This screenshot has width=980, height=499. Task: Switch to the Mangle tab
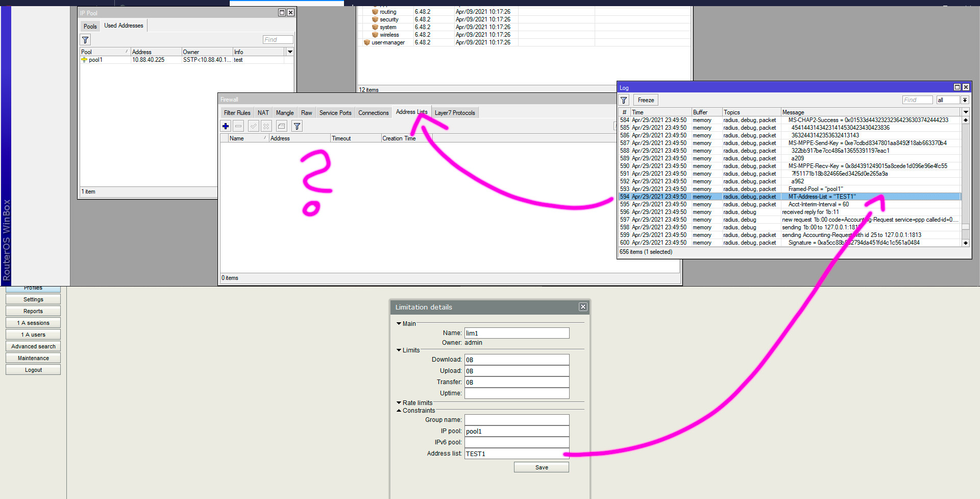pyautogui.click(x=285, y=113)
